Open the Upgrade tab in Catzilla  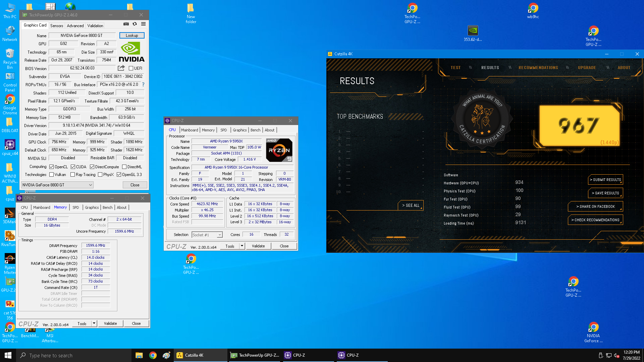pos(587,68)
